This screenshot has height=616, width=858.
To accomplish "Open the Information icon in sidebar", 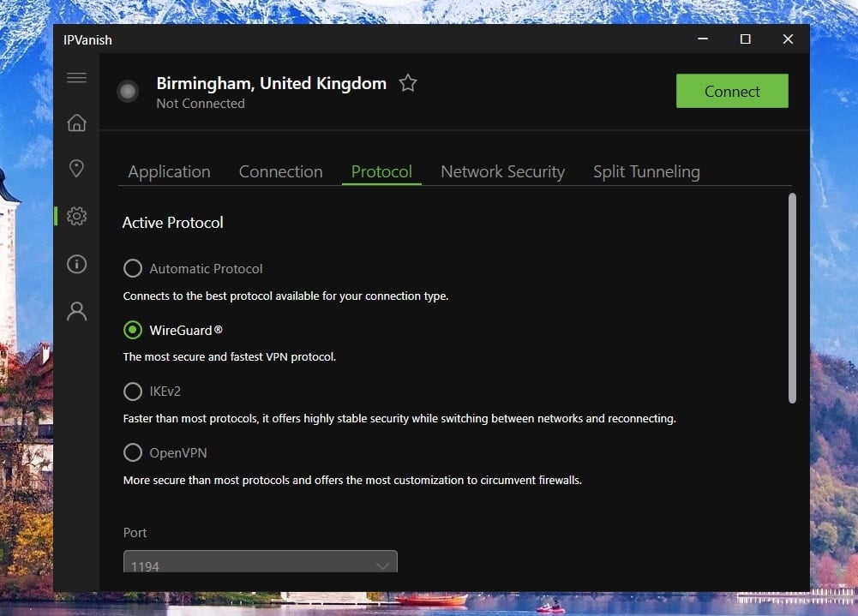I will (76, 264).
